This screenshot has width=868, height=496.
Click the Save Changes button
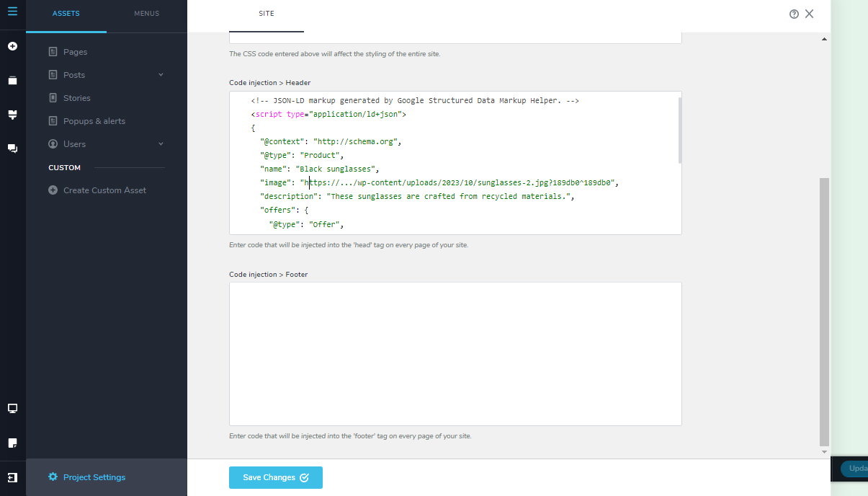coord(276,477)
